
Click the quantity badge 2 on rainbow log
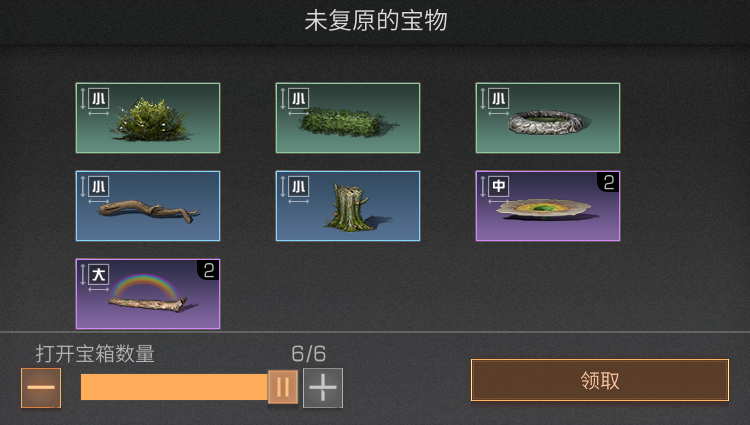coord(209,270)
